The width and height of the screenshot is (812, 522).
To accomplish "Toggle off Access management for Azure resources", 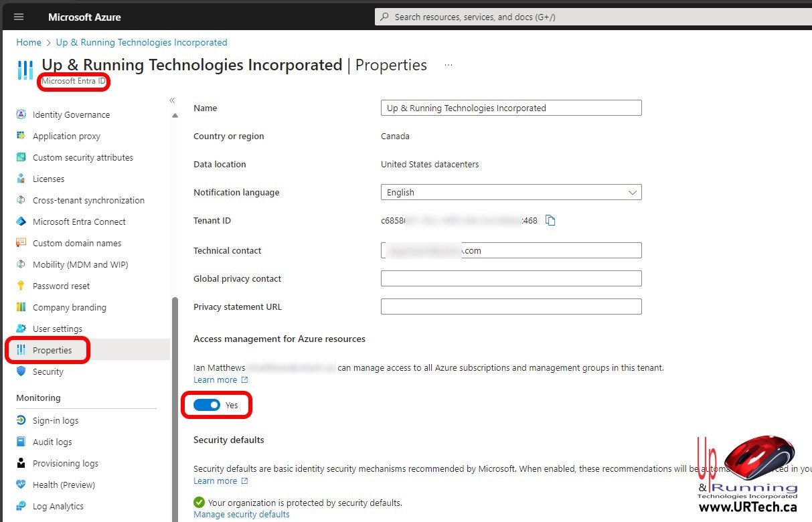I will (x=207, y=405).
